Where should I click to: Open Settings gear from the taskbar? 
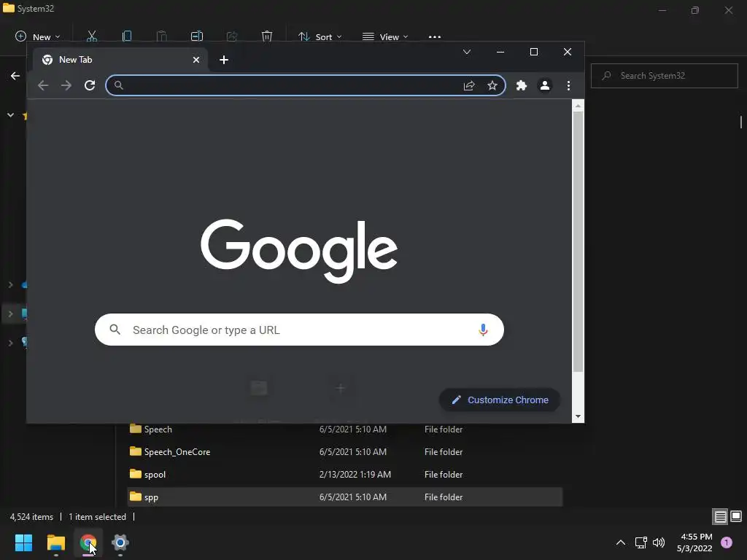120,542
